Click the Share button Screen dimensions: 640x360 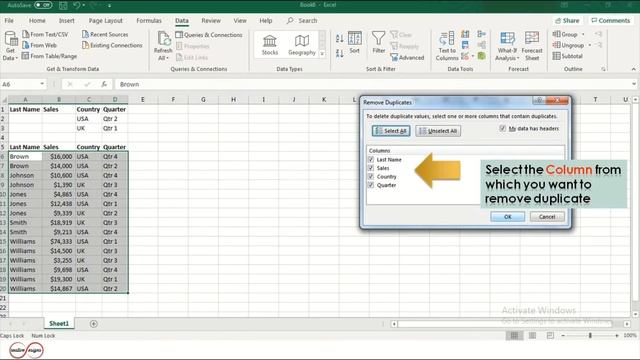coord(567,20)
